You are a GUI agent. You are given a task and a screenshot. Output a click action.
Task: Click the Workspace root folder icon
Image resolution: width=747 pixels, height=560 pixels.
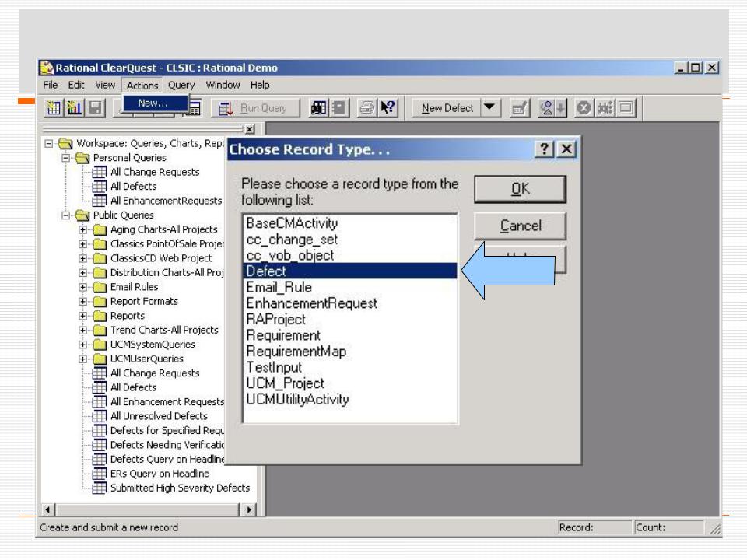[x=65, y=143]
